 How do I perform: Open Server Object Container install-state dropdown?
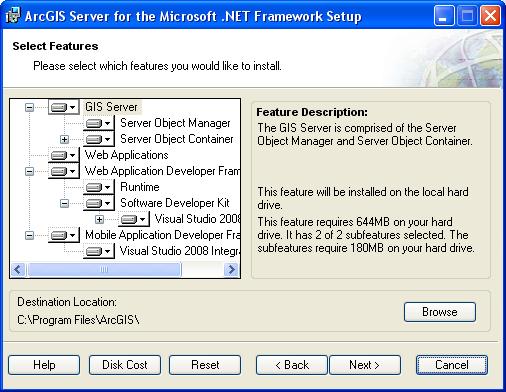click(98, 139)
